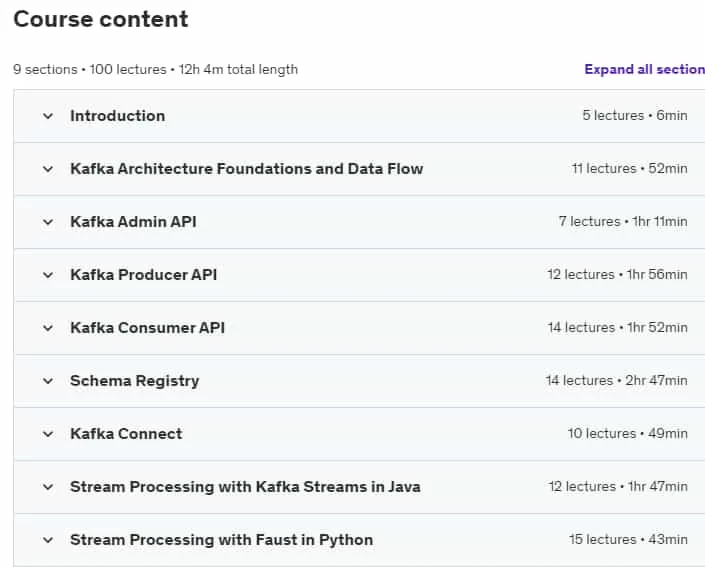705x567 pixels.
Task: Expand Kafka Streams in Java chevron
Action: pyautogui.click(x=48, y=487)
